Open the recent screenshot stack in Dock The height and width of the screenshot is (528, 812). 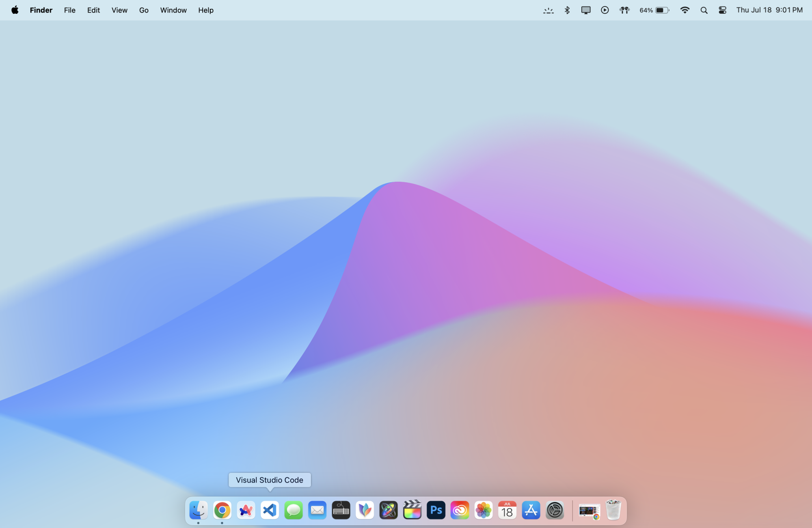[589, 511]
